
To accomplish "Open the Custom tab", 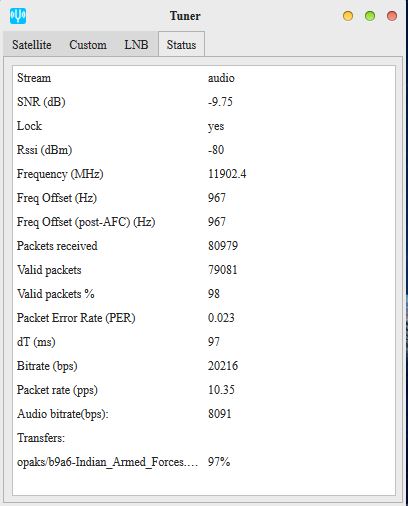I will (88, 45).
